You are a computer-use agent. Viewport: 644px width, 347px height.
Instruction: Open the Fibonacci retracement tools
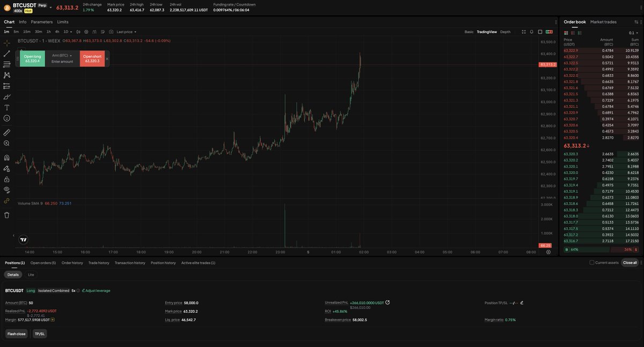point(6,64)
